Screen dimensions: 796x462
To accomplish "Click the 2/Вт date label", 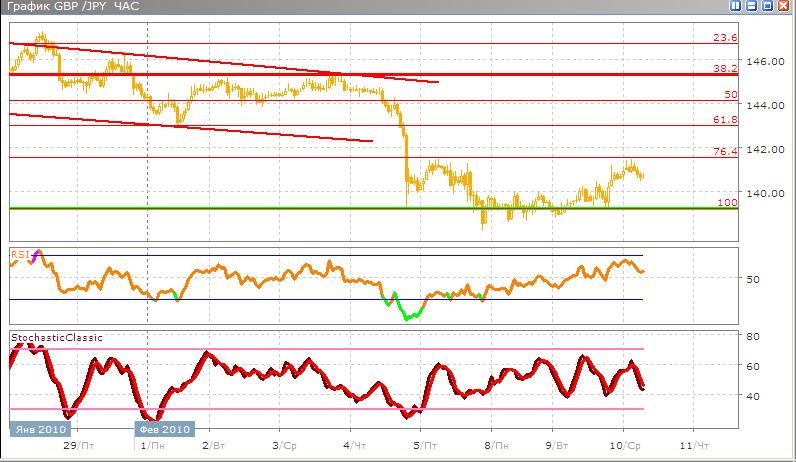I will pos(213,446).
